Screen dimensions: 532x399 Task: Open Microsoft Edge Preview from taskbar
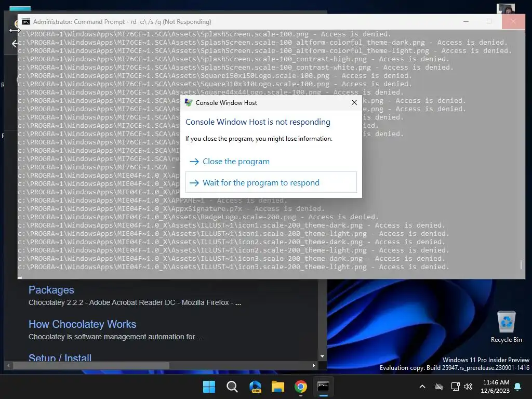point(255,387)
